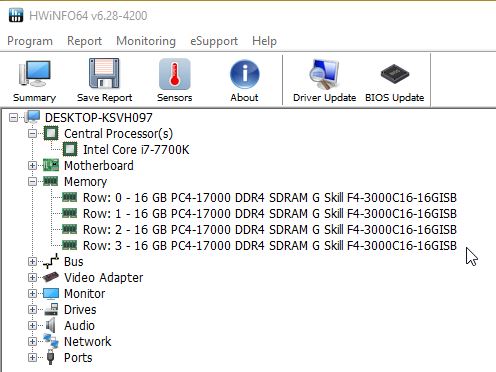
Task: Select the Video Adapter label
Action: pyautogui.click(x=103, y=278)
